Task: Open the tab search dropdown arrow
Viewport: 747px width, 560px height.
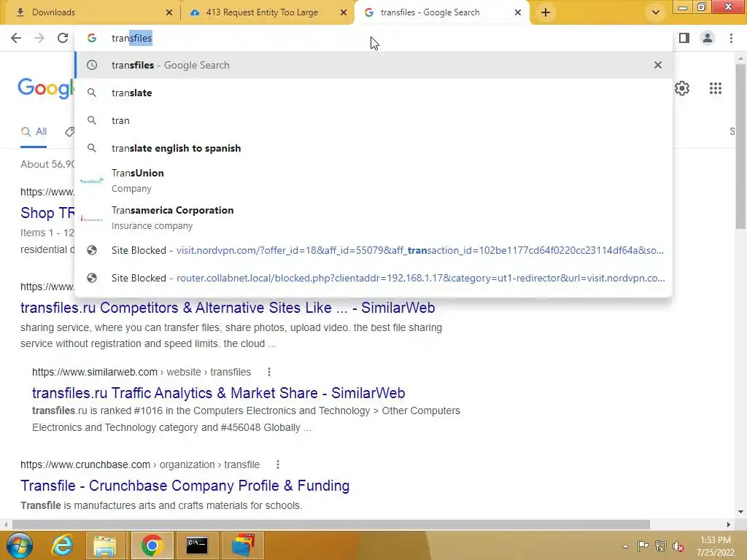Action: [656, 13]
